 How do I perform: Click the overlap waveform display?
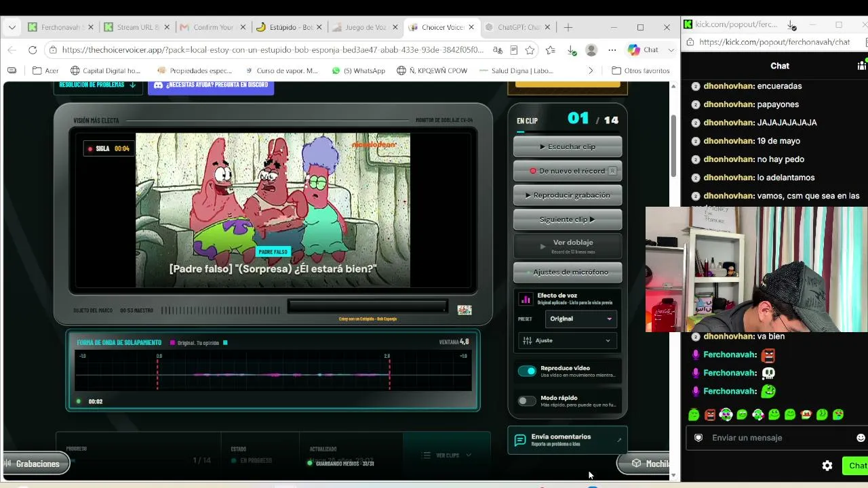(273, 371)
